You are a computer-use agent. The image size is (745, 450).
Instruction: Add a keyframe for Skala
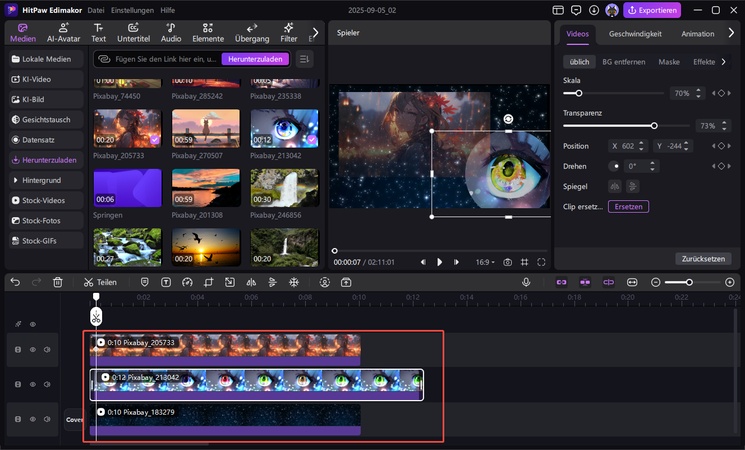721,93
